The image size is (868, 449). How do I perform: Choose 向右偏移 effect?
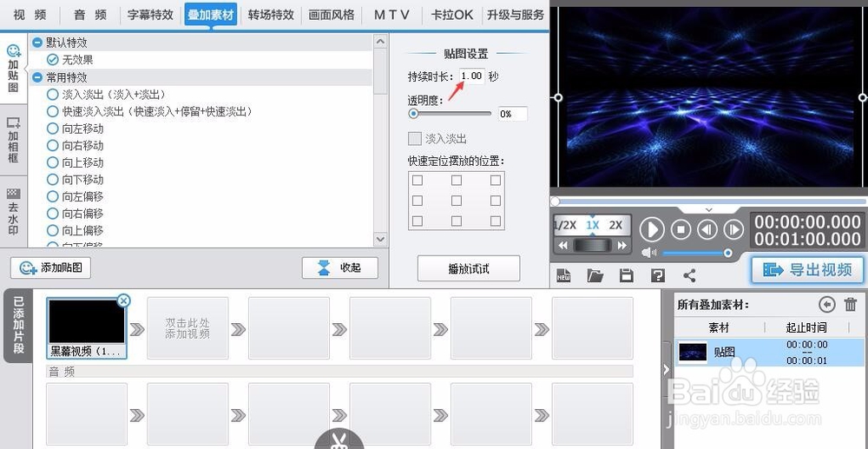[x=76, y=214]
